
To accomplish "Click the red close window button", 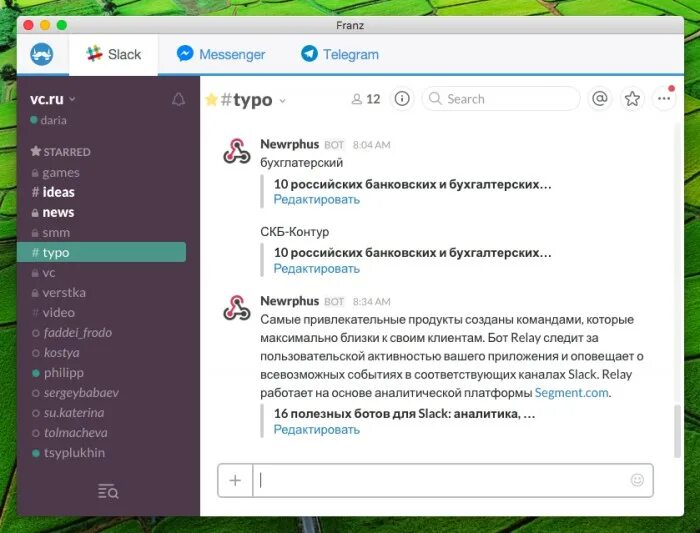I will (x=29, y=25).
